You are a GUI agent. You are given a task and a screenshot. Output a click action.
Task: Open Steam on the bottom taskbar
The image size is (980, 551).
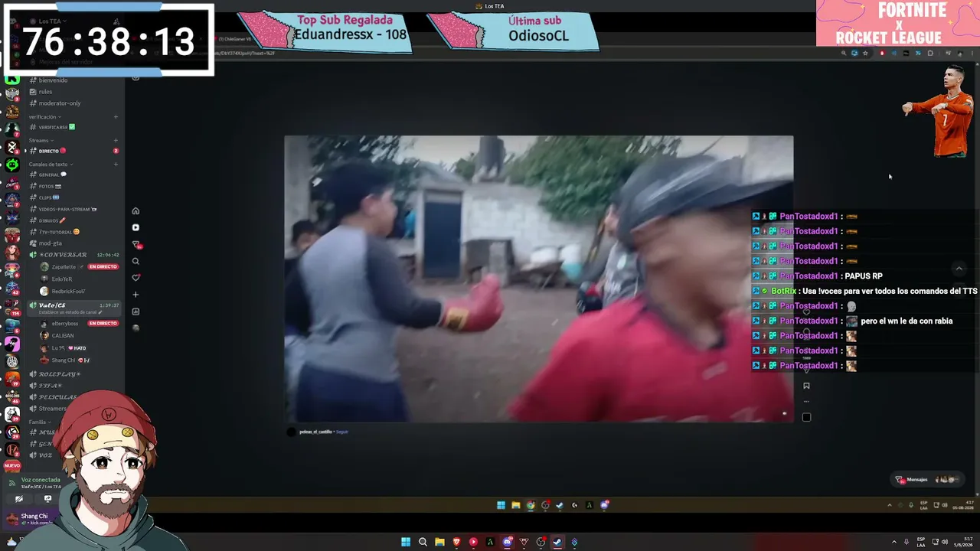[557, 543]
